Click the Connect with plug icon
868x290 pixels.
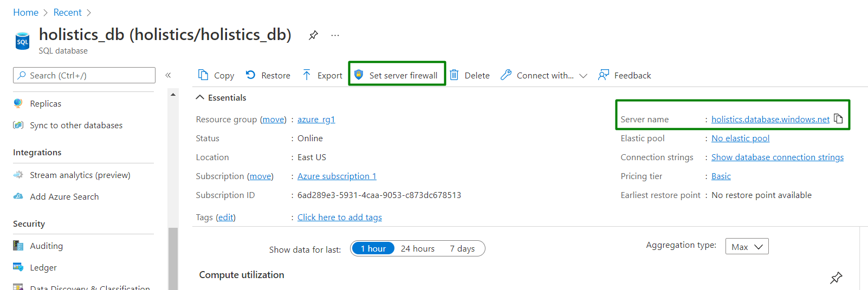(x=506, y=75)
